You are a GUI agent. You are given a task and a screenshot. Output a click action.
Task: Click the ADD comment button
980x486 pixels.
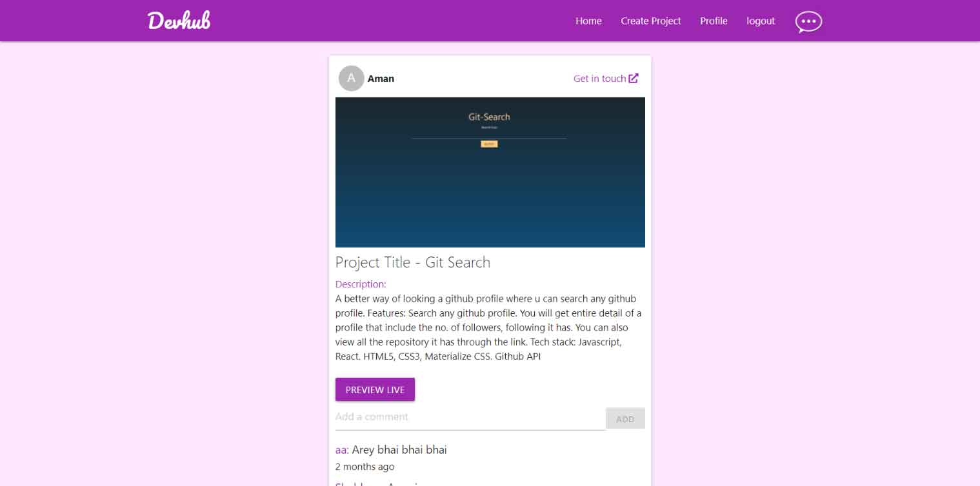[x=625, y=418]
